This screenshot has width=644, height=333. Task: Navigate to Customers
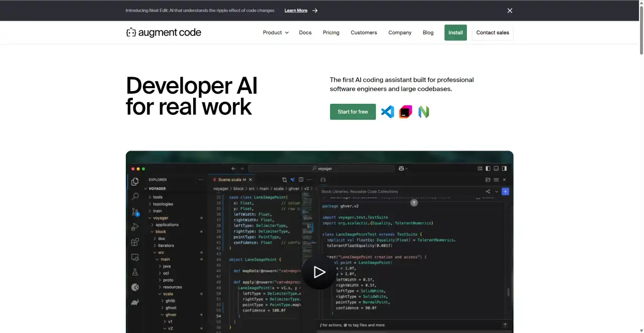[x=364, y=33]
